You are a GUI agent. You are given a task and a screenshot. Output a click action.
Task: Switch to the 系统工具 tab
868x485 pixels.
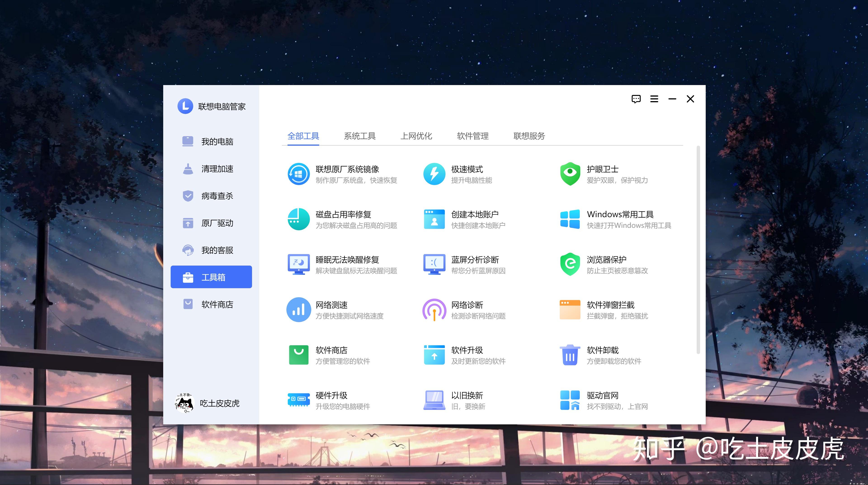(360, 136)
